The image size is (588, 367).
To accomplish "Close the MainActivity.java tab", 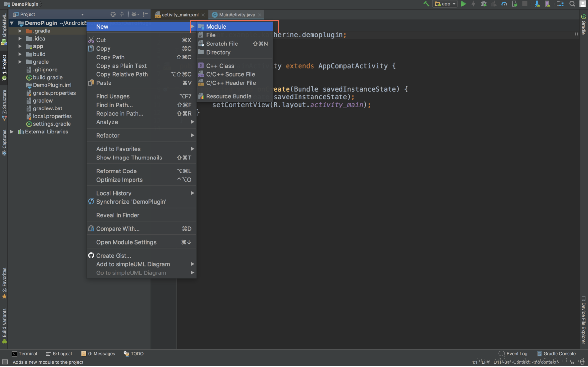I will (x=260, y=15).
